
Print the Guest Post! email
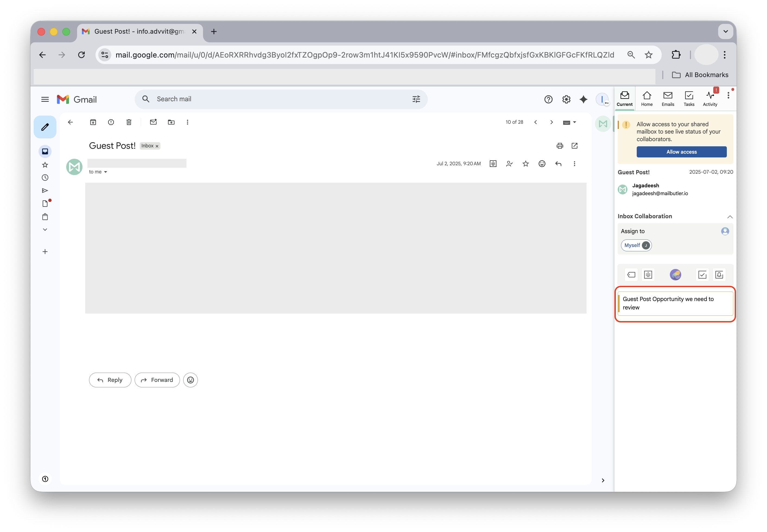(x=560, y=146)
